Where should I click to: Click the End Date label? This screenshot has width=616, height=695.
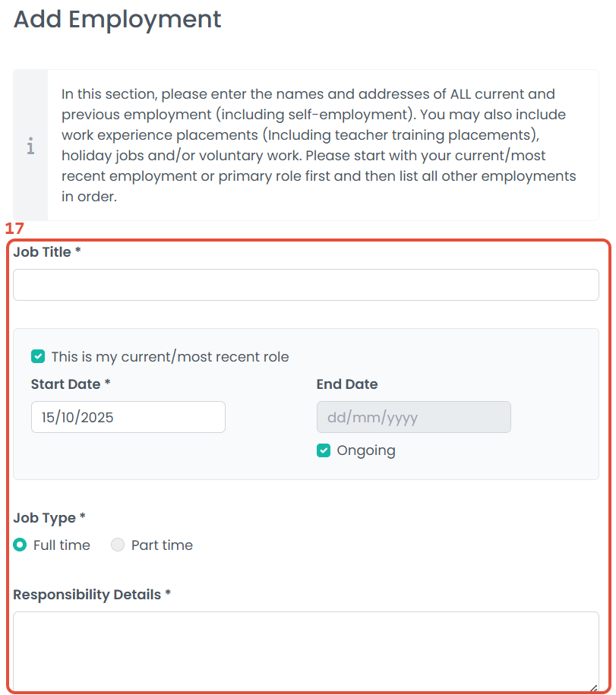(x=347, y=384)
